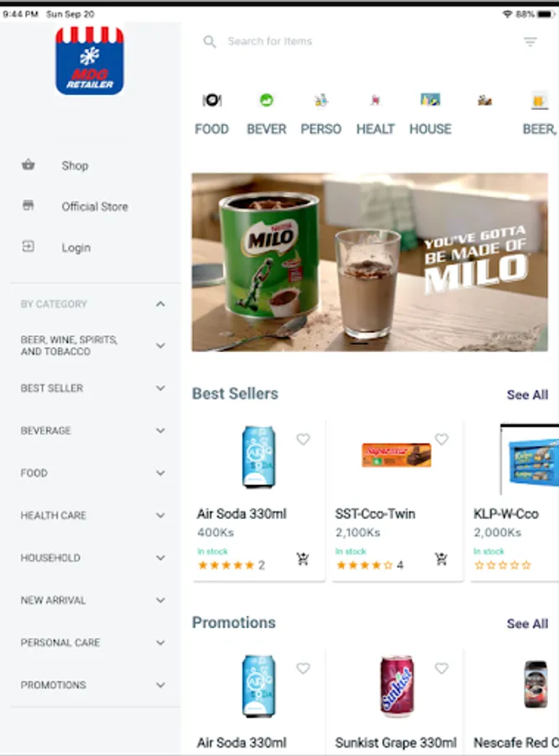Collapse the BY CATEGORY section
The width and height of the screenshot is (559, 756).
(160, 304)
